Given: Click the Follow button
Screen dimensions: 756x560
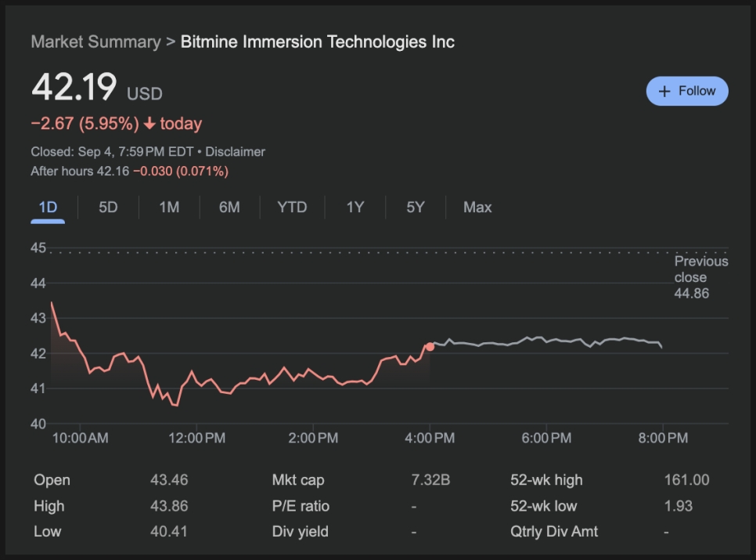Looking at the screenshot, I should [687, 91].
